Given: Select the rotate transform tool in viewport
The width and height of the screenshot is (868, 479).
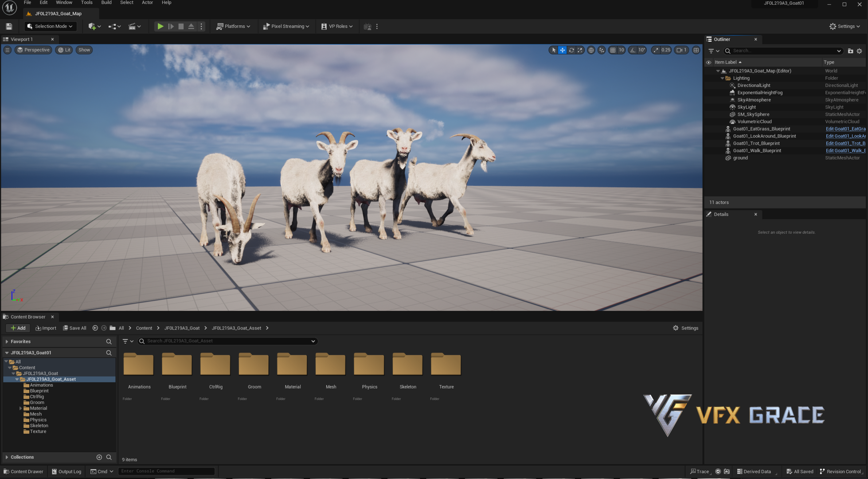Looking at the screenshot, I should [571, 50].
